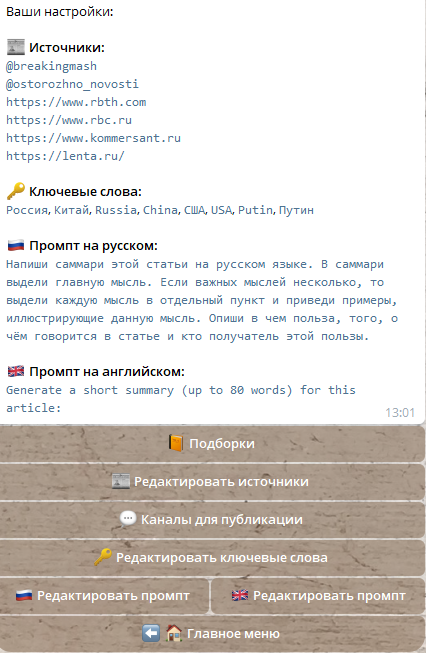The height and width of the screenshot is (653, 426).
Task: Click the newspaper icon on Редактировать источники
Action: tap(121, 481)
